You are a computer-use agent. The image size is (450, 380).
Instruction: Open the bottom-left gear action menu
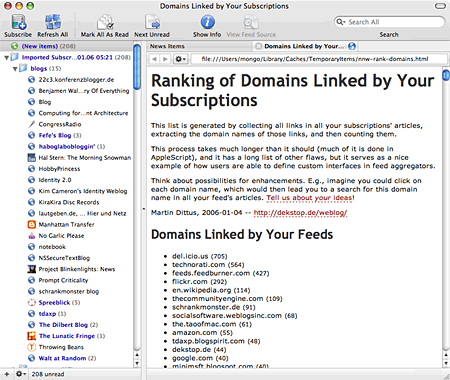21,374
